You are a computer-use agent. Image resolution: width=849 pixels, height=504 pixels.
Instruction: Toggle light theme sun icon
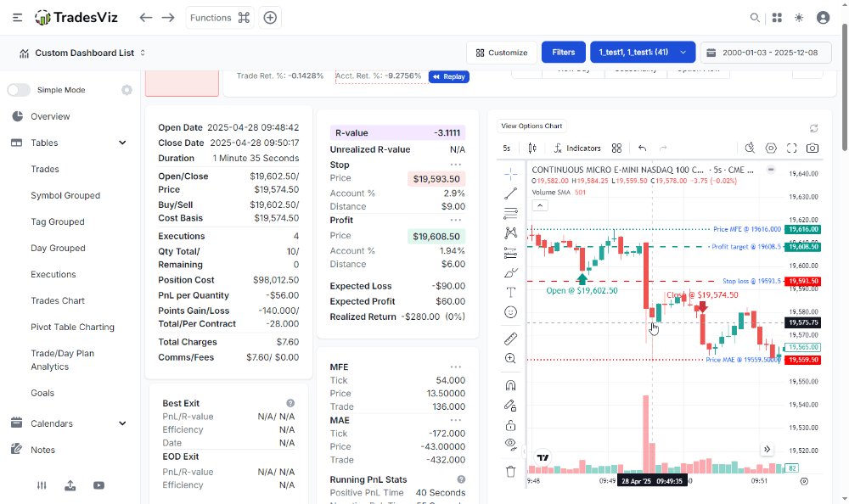coord(799,18)
